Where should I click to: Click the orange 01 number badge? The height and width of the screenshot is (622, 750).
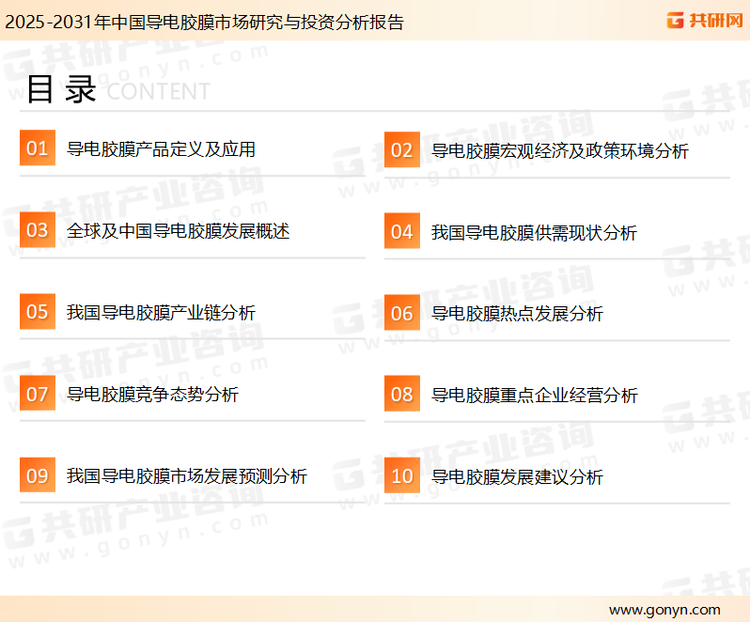pyautogui.click(x=37, y=148)
